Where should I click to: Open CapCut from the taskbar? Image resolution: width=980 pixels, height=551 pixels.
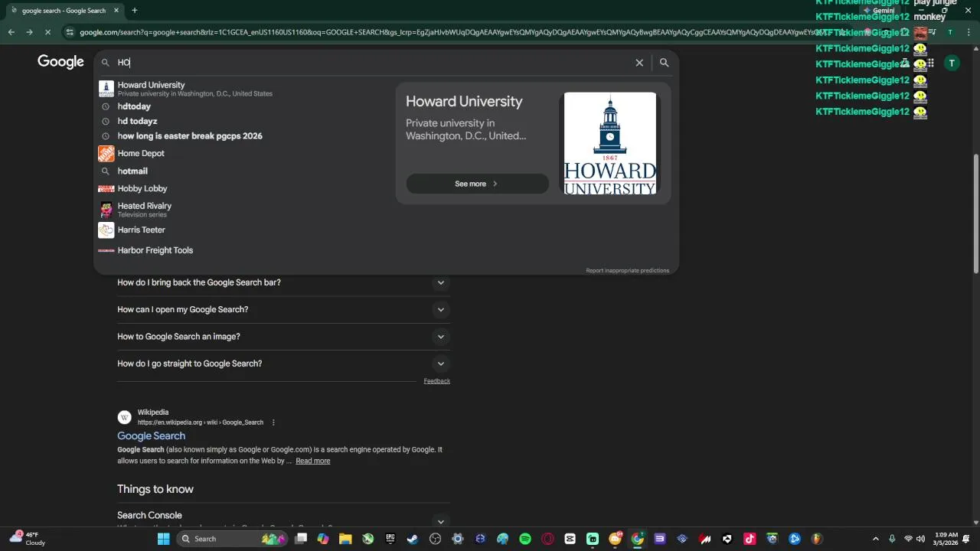570,539
